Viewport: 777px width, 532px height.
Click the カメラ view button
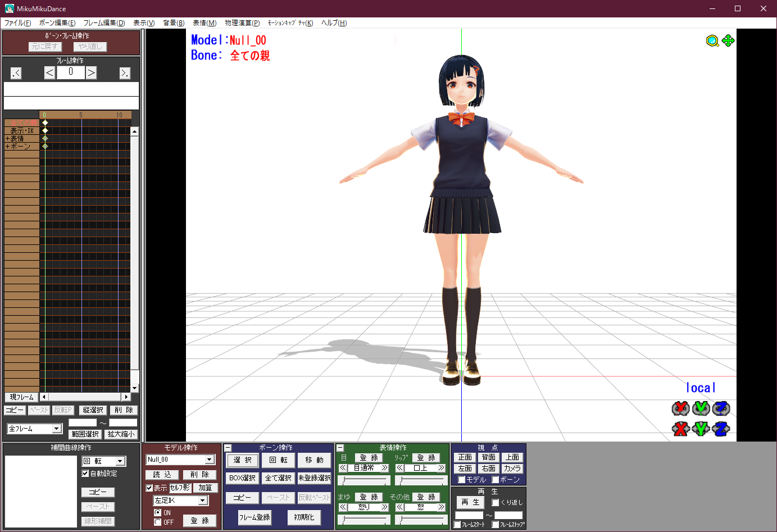click(512, 469)
